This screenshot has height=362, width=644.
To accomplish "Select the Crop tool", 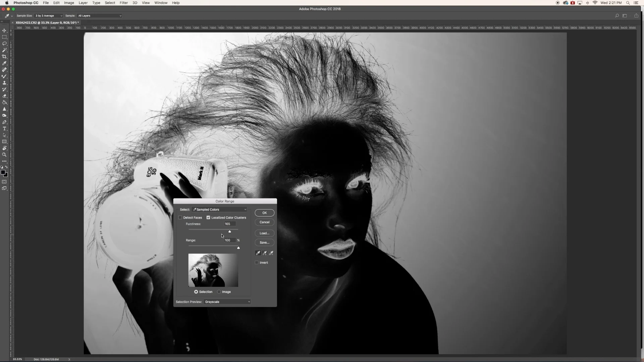I will tap(4, 57).
